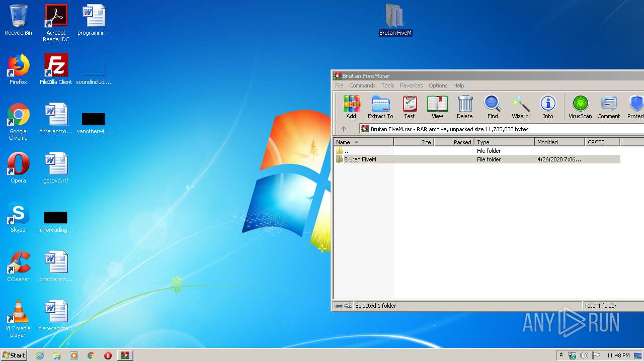
Task: Open the File menu in WinRAR
Action: pyautogui.click(x=340, y=85)
